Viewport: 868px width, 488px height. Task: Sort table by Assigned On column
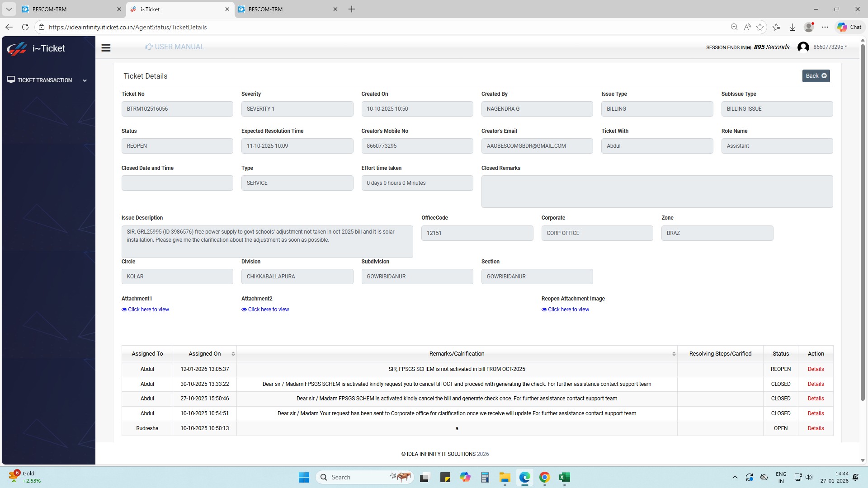205,354
